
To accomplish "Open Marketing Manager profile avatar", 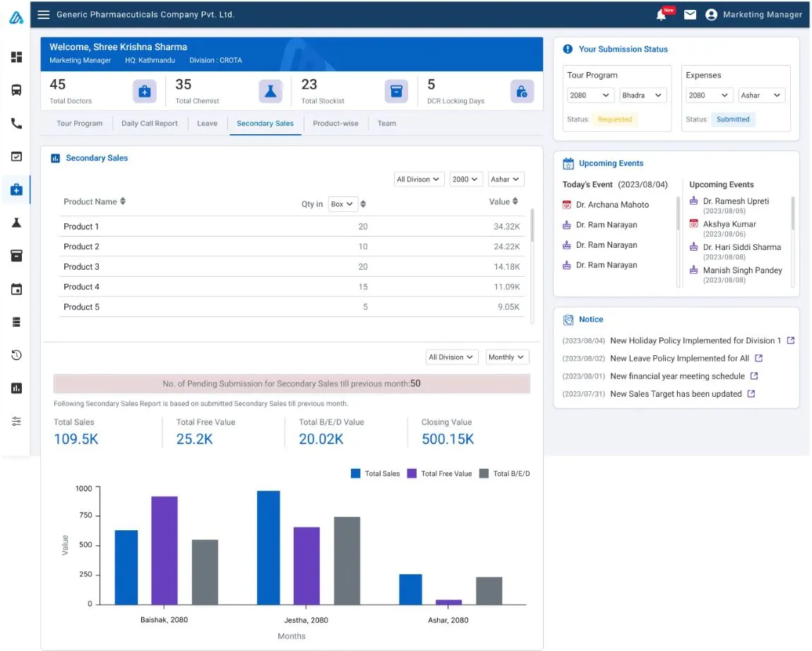I will pyautogui.click(x=711, y=15).
